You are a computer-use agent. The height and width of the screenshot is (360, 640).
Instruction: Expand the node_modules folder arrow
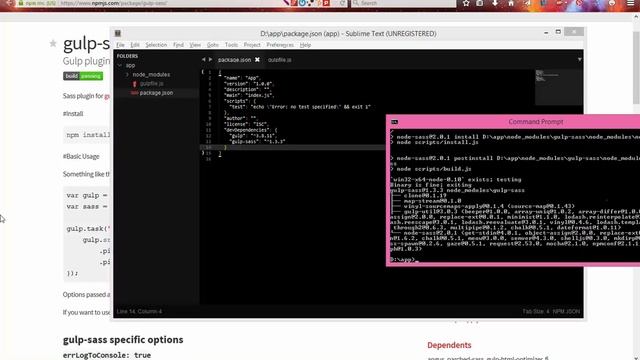127,75
